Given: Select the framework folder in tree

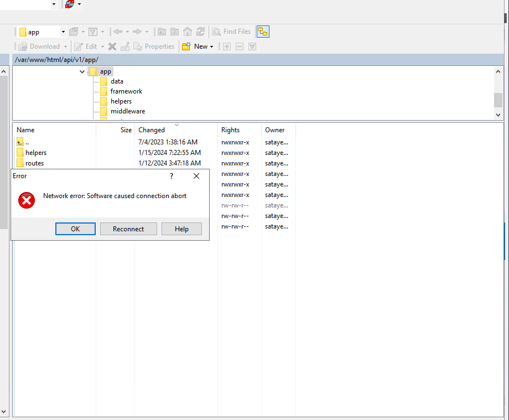Looking at the screenshot, I should [x=126, y=91].
